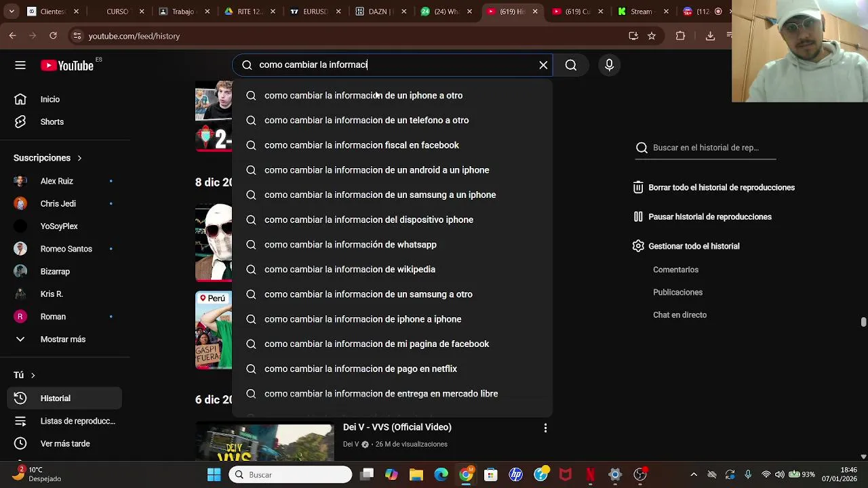Open Comentarios history link
The height and width of the screenshot is (488, 868).
[675, 270]
